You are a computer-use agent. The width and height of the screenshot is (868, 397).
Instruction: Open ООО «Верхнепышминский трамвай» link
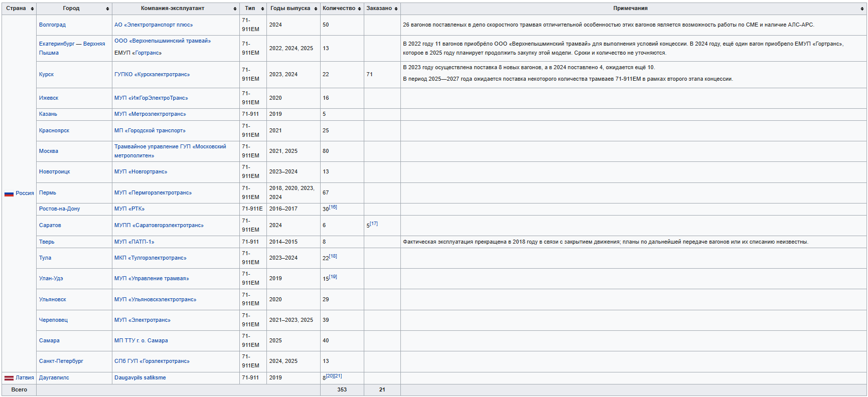tap(163, 41)
